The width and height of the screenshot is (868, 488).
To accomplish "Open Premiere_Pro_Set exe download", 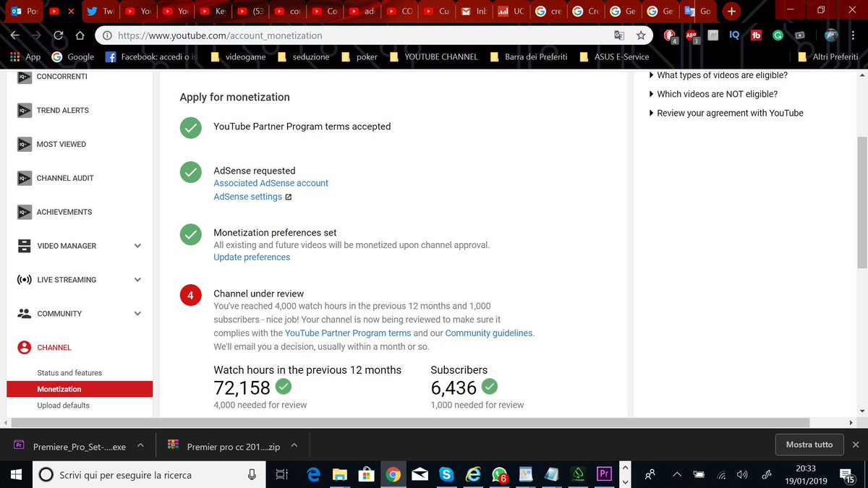I will point(71,447).
